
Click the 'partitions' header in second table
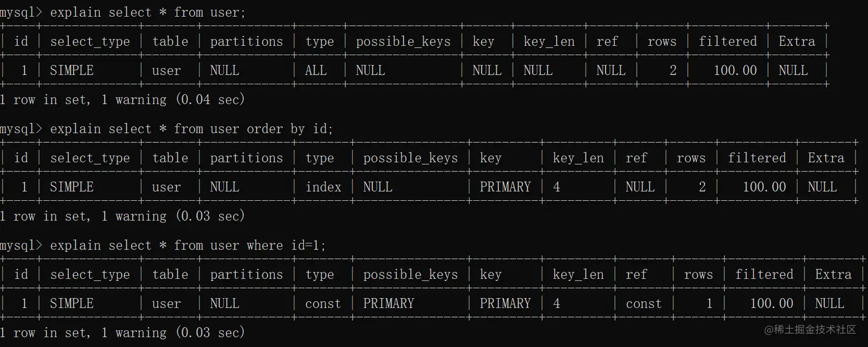(246, 158)
